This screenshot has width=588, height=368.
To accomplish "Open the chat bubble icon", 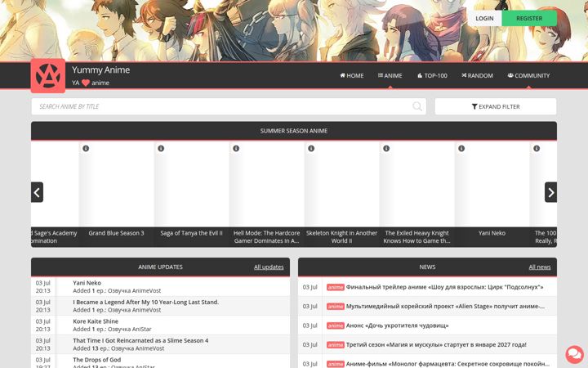I will coord(574,354).
